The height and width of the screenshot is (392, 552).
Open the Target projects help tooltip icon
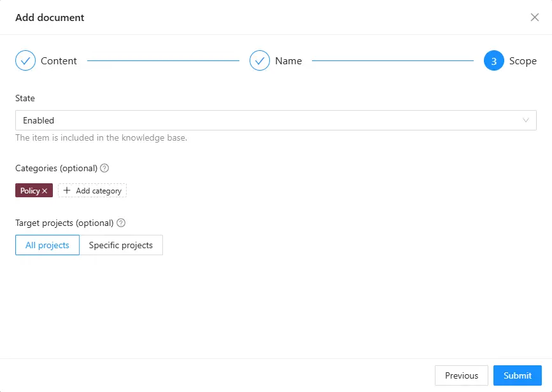[122, 223]
